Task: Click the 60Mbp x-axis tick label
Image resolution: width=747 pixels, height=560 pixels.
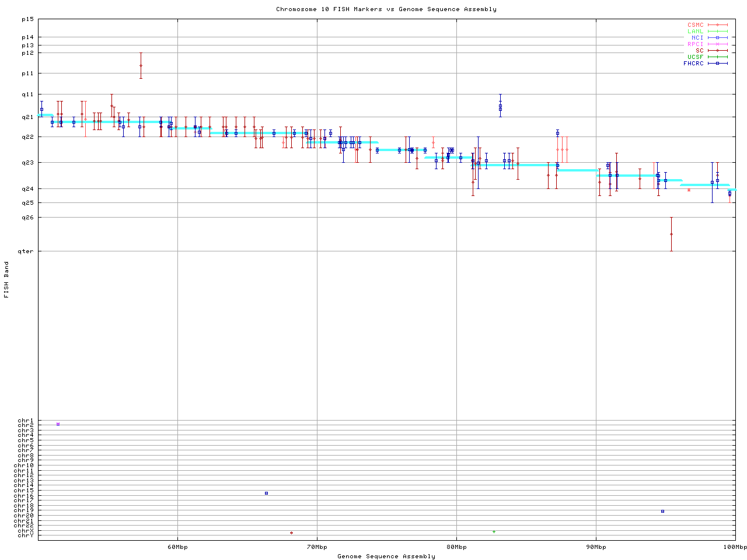Action: coord(177,547)
